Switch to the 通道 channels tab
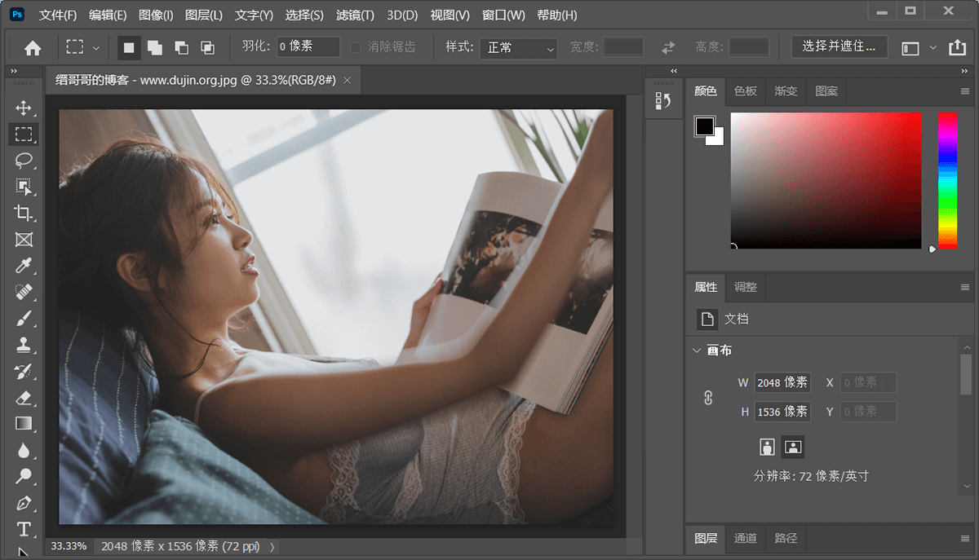This screenshot has height=560, width=979. coord(745,538)
